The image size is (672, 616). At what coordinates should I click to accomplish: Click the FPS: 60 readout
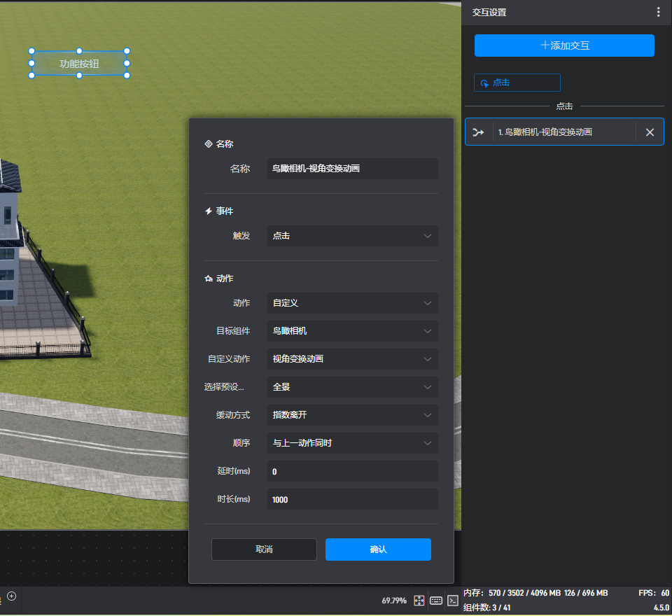pos(654,593)
